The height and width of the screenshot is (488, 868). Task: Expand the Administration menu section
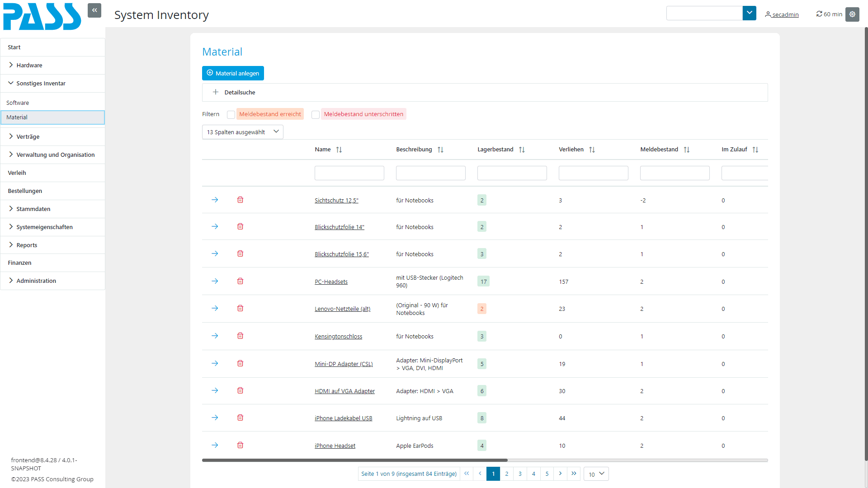52,281
